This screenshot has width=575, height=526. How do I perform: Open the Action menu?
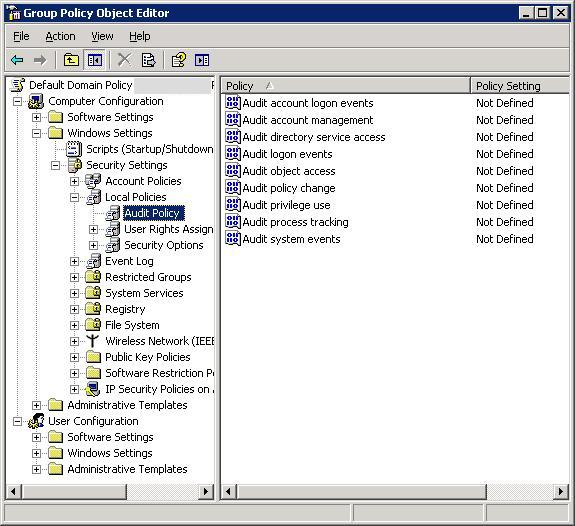pyautogui.click(x=60, y=36)
